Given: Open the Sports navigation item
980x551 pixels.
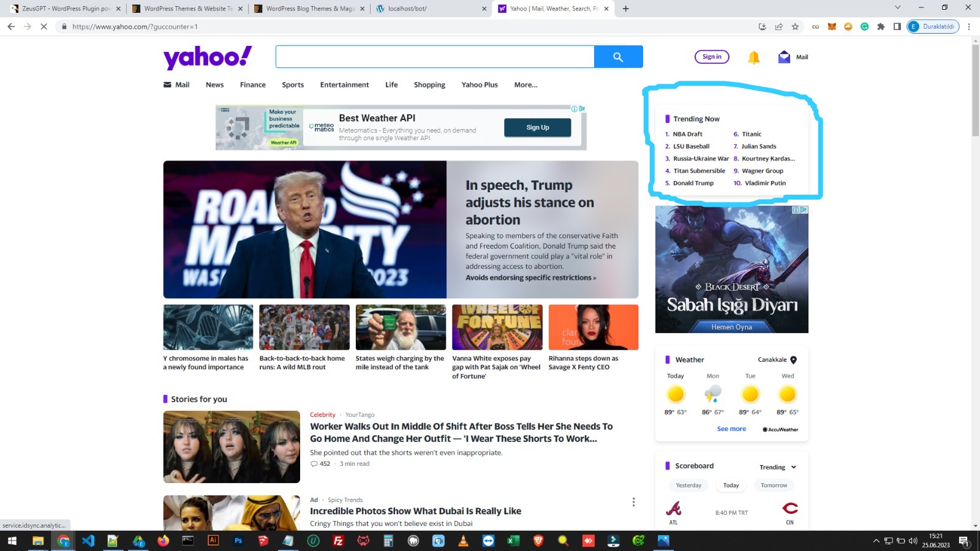Looking at the screenshot, I should (x=293, y=85).
